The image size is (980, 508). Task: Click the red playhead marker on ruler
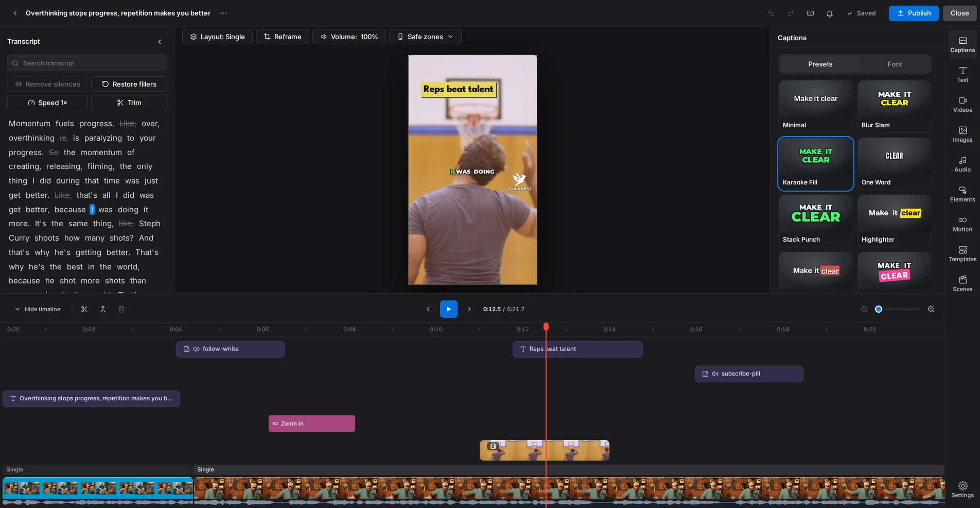pyautogui.click(x=546, y=327)
